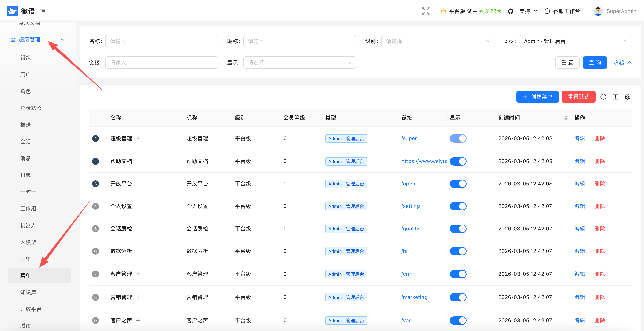Screen dimensions: 644x331
Task: Edit the 会话质检 row
Action: 579,229
